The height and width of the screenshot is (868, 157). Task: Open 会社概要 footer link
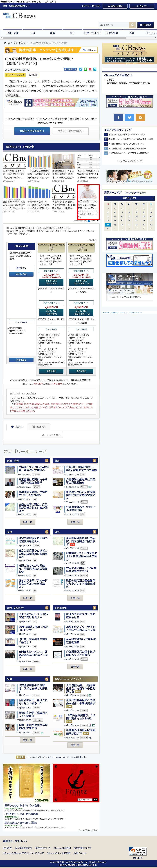click(7, 848)
